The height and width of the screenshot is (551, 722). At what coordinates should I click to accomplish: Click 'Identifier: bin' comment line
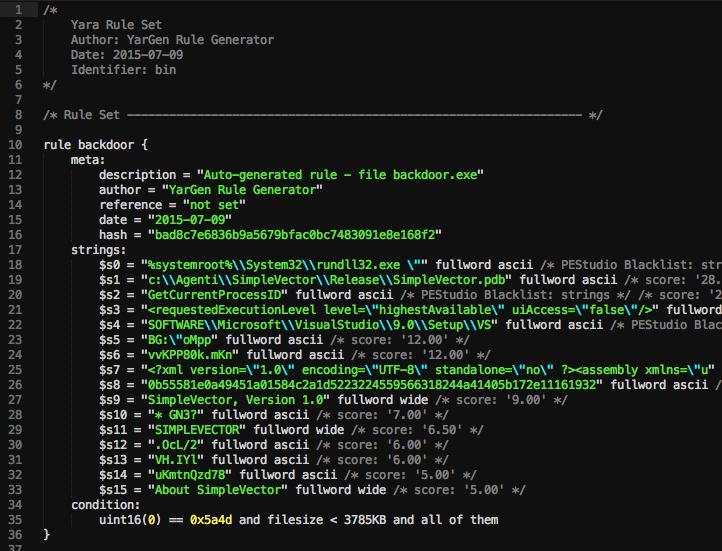[123, 70]
